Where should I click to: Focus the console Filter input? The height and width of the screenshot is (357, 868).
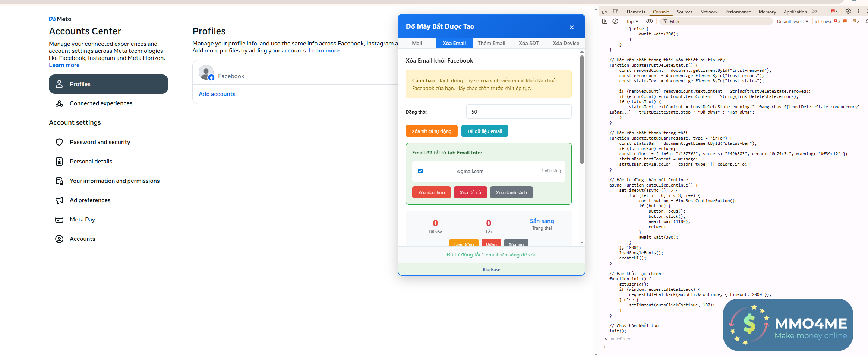[x=716, y=22]
